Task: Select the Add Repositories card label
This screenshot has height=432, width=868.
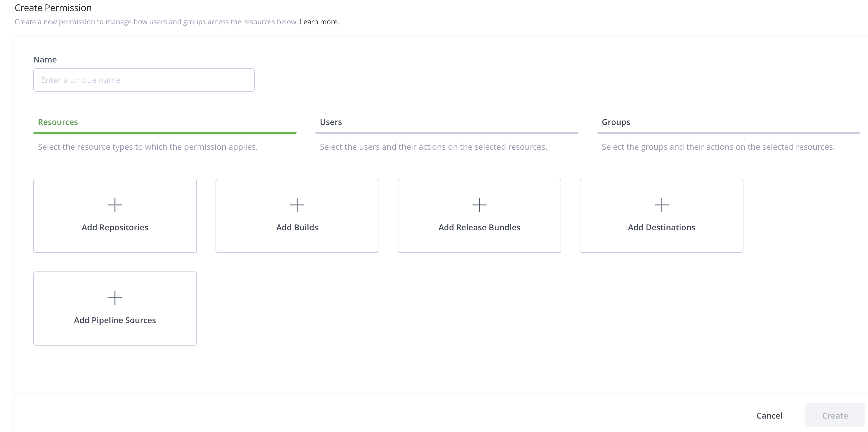Action: (x=115, y=227)
